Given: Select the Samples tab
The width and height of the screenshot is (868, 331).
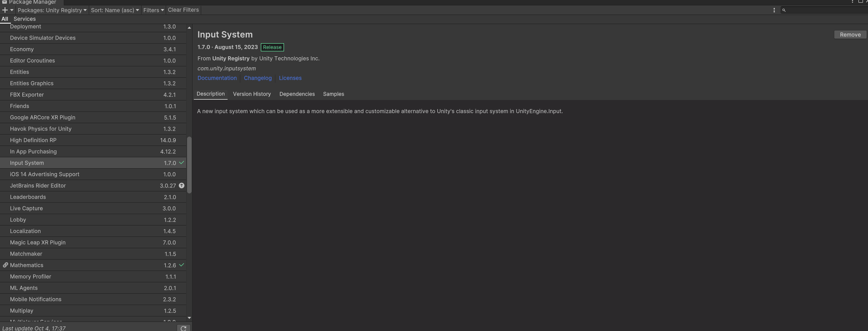Looking at the screenshot, I should pyautogui.click(x=334, y=94).
